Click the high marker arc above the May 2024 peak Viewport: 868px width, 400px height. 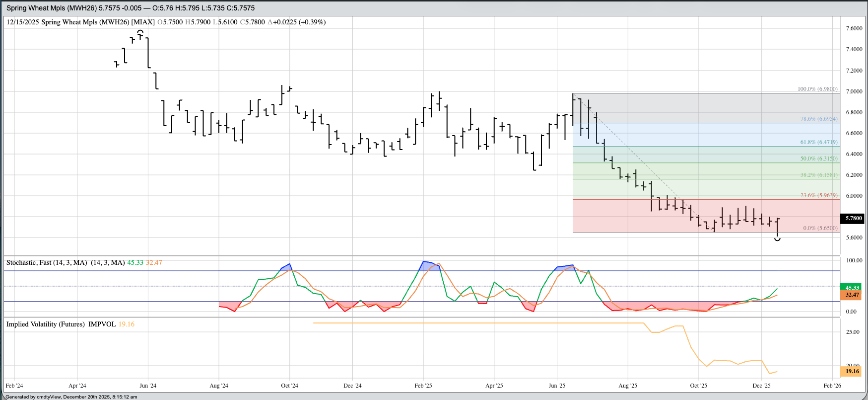(140, 32)
